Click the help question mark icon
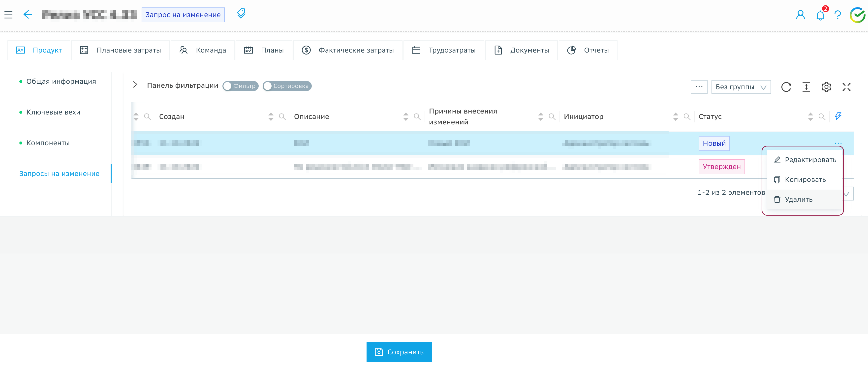 point(838,15)
